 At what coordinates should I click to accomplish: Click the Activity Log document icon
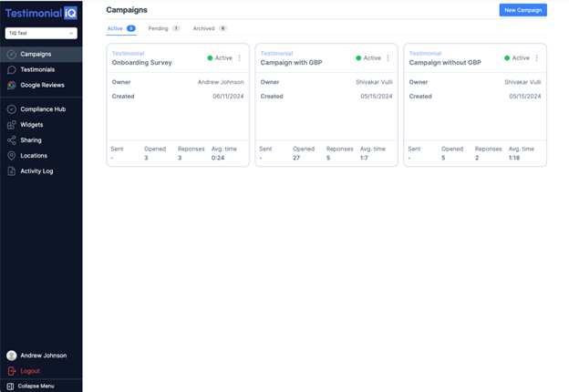[x=12, y=171]
